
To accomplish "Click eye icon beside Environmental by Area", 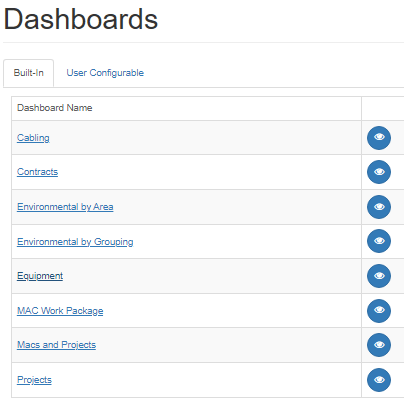I will [379, 207].
